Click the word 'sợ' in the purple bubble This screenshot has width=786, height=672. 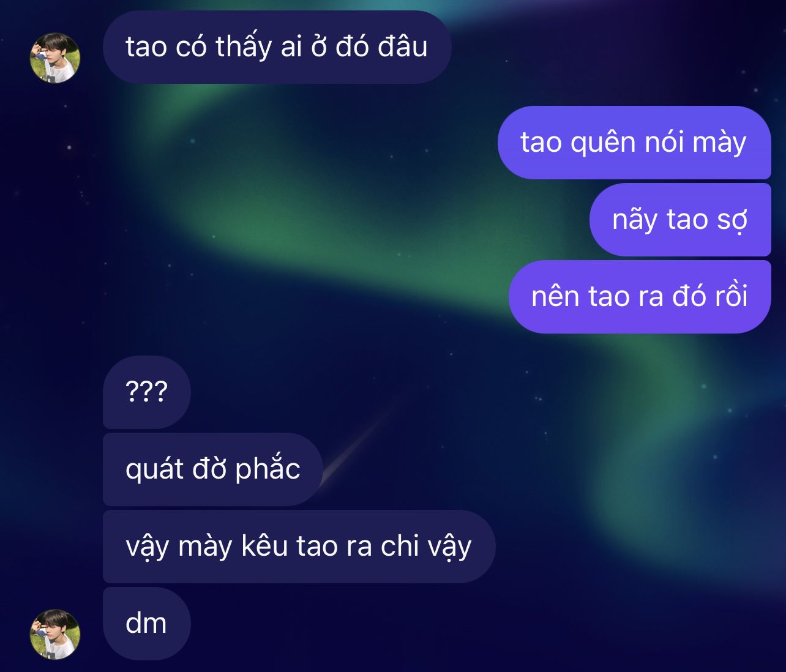point(732,221)
